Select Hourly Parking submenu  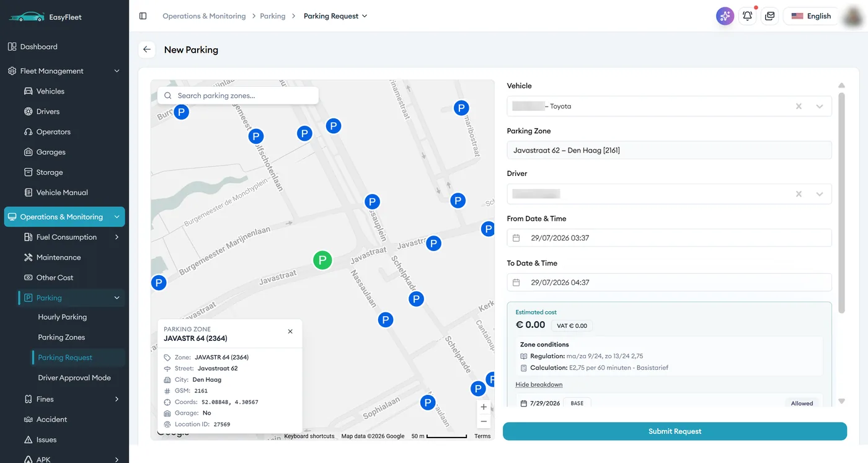coord(63,317)
